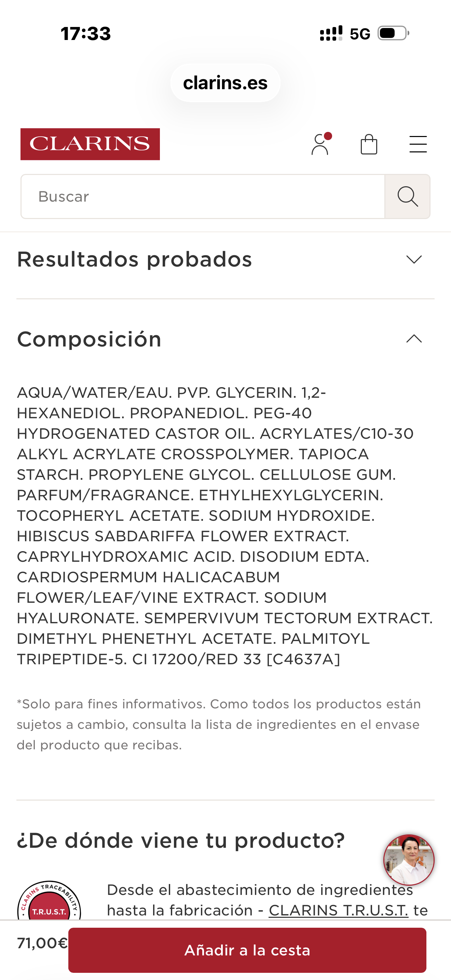The width and height of the screenshot is (451, 980).
Task: Tap the ¿De dónde viene tu producto? heading
Action: click(181, 841)
